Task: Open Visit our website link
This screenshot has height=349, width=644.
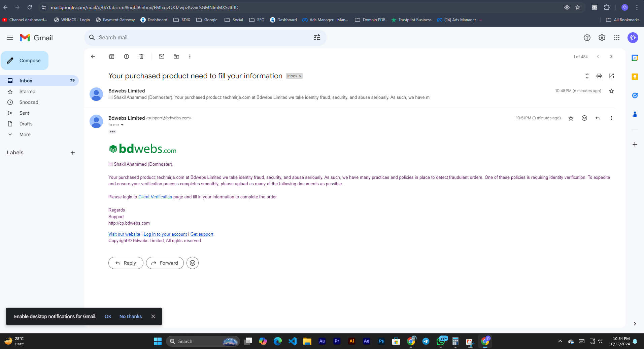Action: [x=124, y=234]
